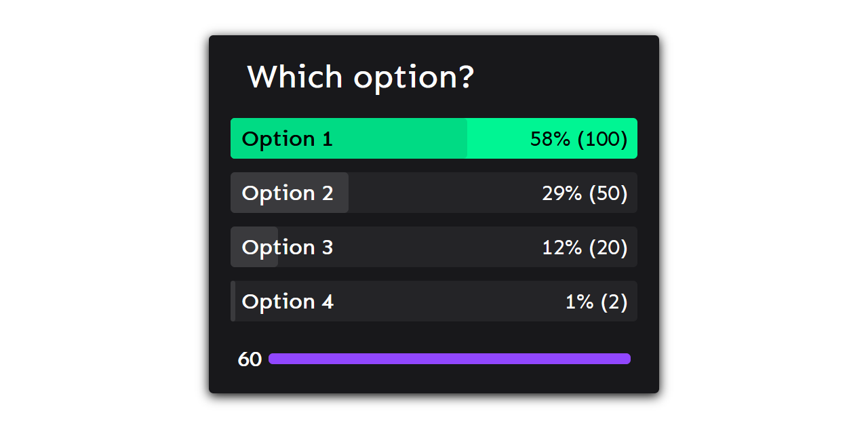Click the 1% (2) result count

tap(598, 301)
